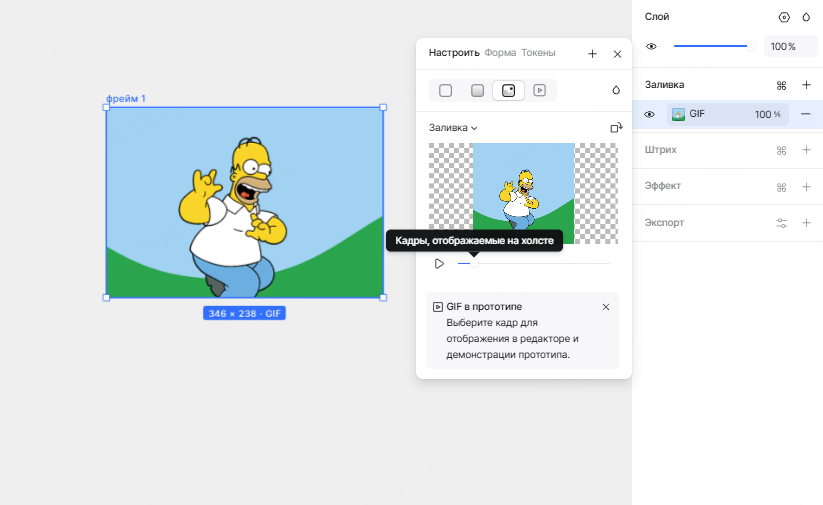Open style library icon next to Штрих
Screen dimensions: 823x505
pos(782,151)
